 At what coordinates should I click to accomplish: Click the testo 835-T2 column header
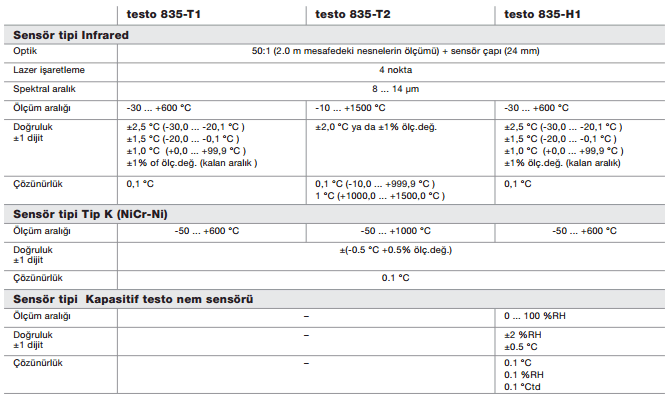(356, 14)
